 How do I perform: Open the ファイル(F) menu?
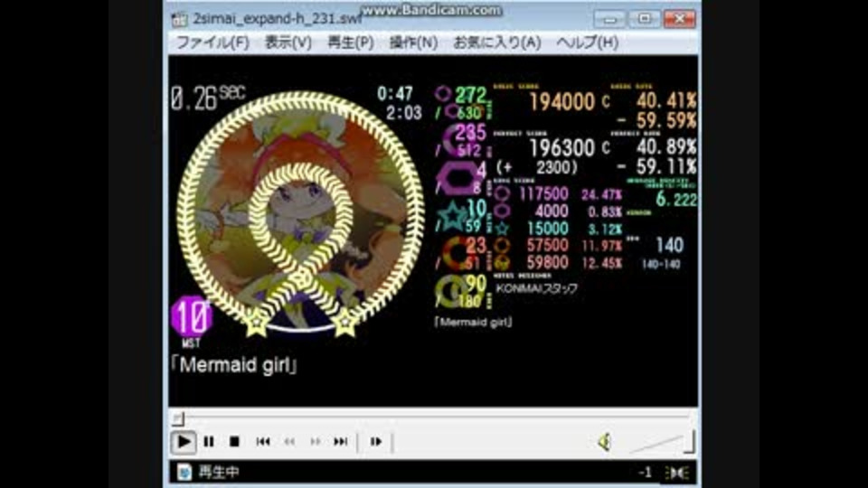(212, 42)
